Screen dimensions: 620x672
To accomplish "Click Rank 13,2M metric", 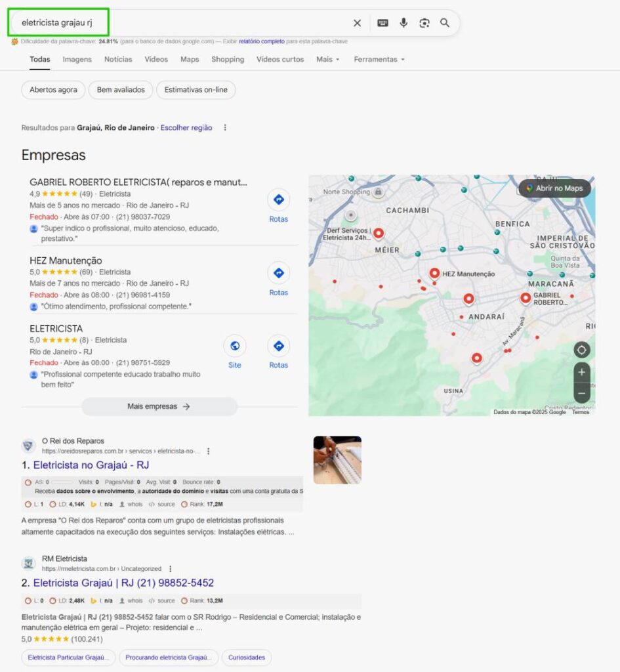I will coord(202,600).
